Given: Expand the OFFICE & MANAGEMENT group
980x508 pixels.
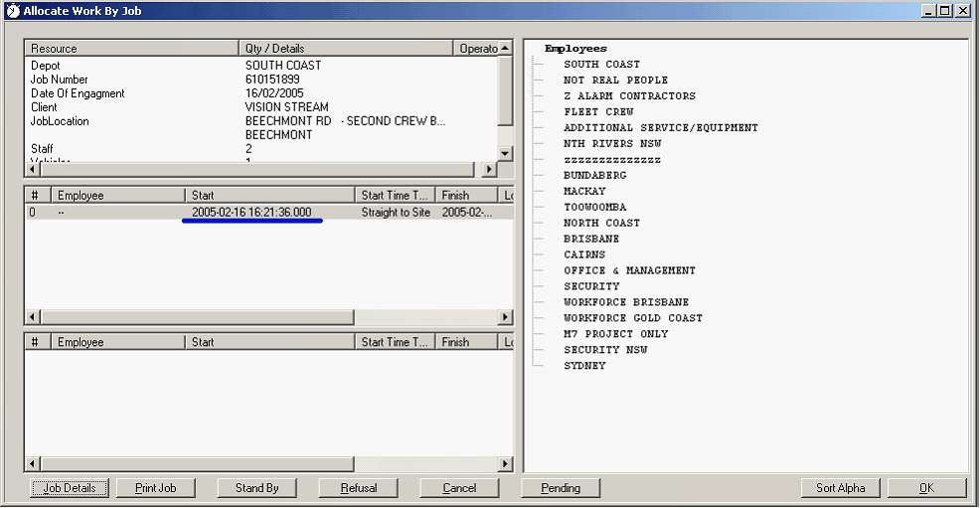Looking at the screenshot, I should click(x=629, y=270).
